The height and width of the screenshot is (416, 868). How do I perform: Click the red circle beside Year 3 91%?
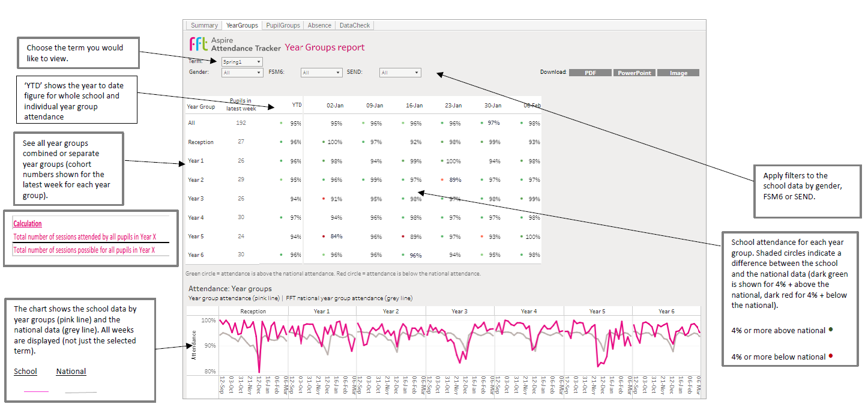point(324,199)
